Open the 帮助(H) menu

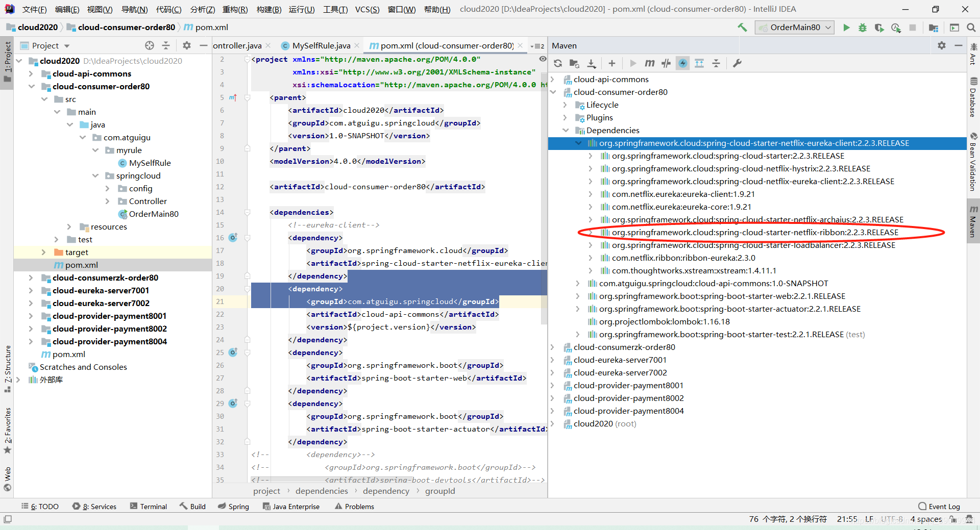pos(437,9)
